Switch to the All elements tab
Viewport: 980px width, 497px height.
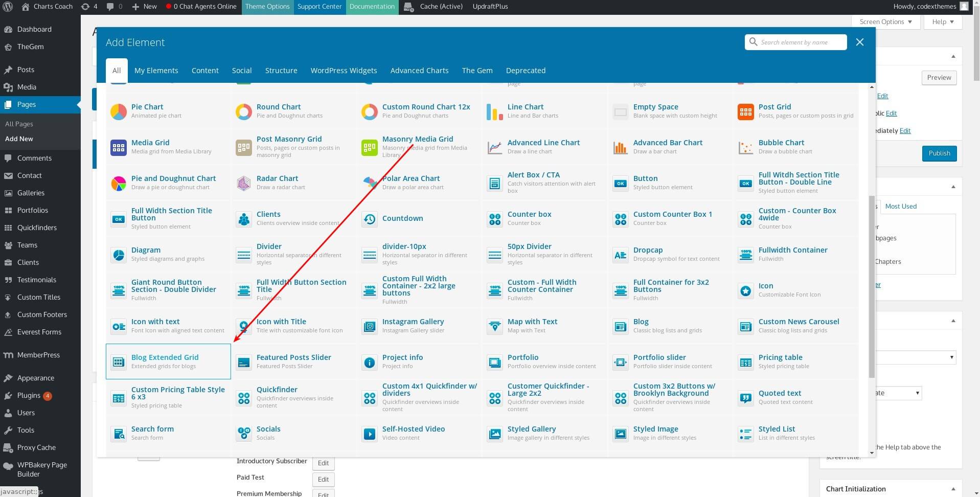tap(117, 71)
